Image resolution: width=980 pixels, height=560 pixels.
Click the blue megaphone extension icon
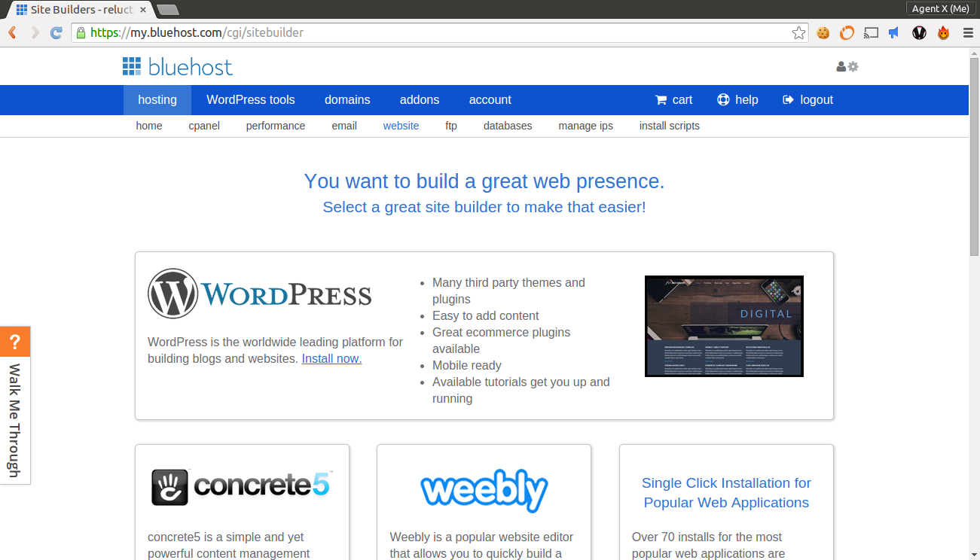tap(894, 32)
